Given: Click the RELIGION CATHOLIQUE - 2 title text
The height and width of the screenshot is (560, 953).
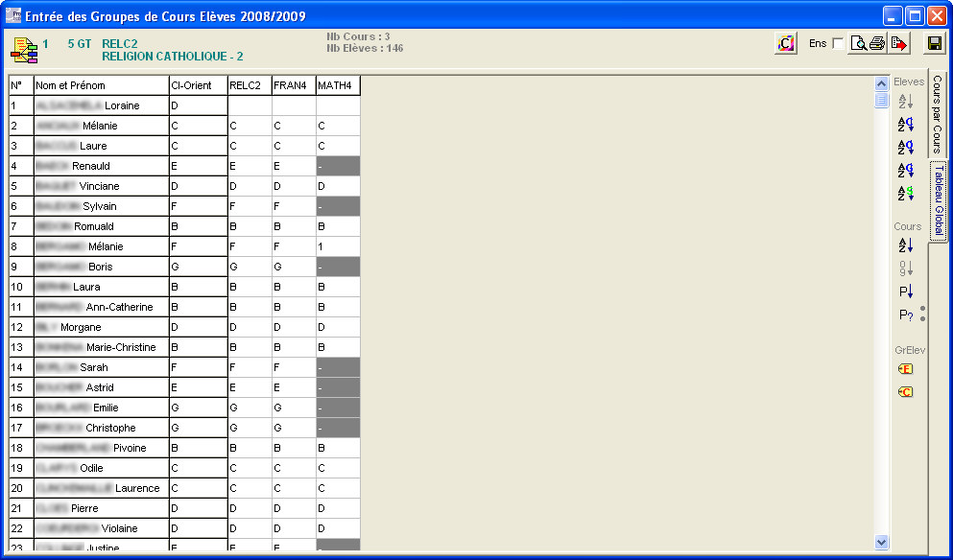Looking at the screenshot, I should [x=173, y=57].
